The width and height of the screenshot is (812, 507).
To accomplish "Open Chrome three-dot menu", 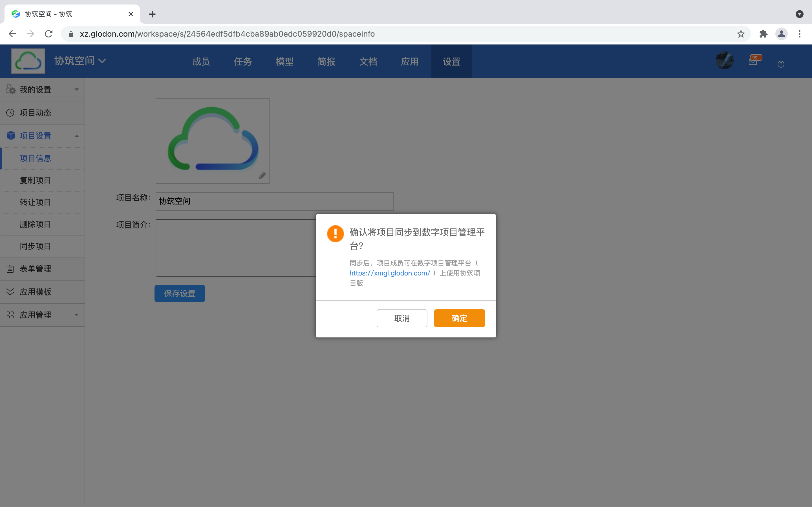I will (799, 34).
